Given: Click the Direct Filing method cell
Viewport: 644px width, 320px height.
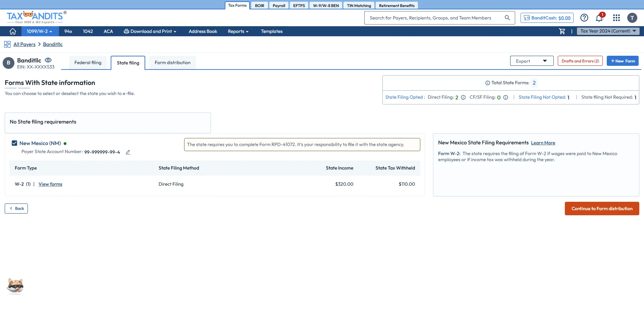Looking at the screenshot, I should click(x=171, y=184).
